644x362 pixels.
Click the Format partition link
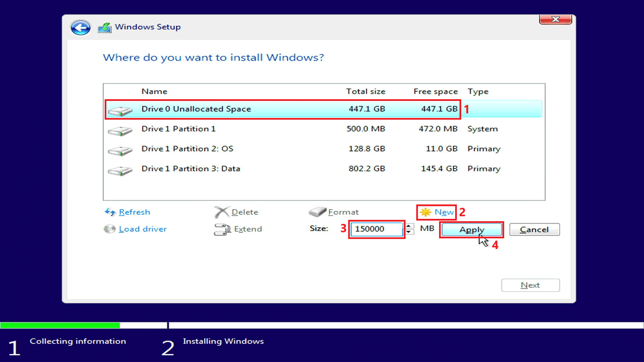(343, 212)
